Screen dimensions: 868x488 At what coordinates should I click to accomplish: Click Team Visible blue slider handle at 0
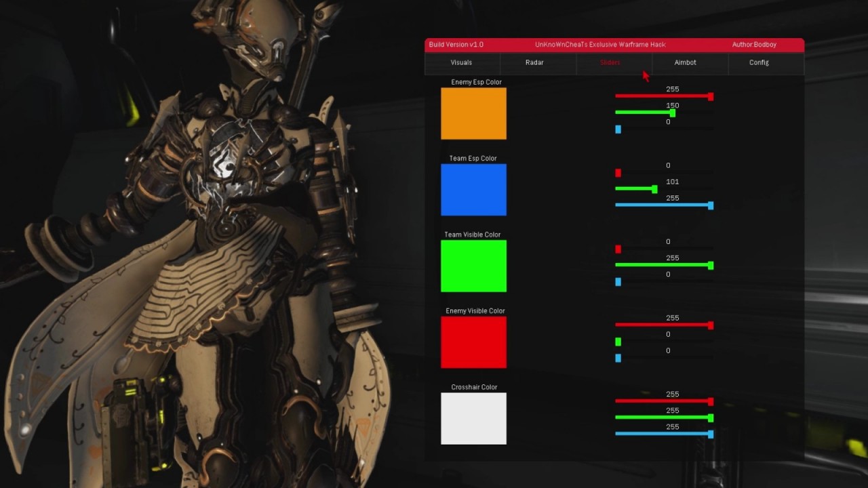pyautogui.click(x=618, y=282)
